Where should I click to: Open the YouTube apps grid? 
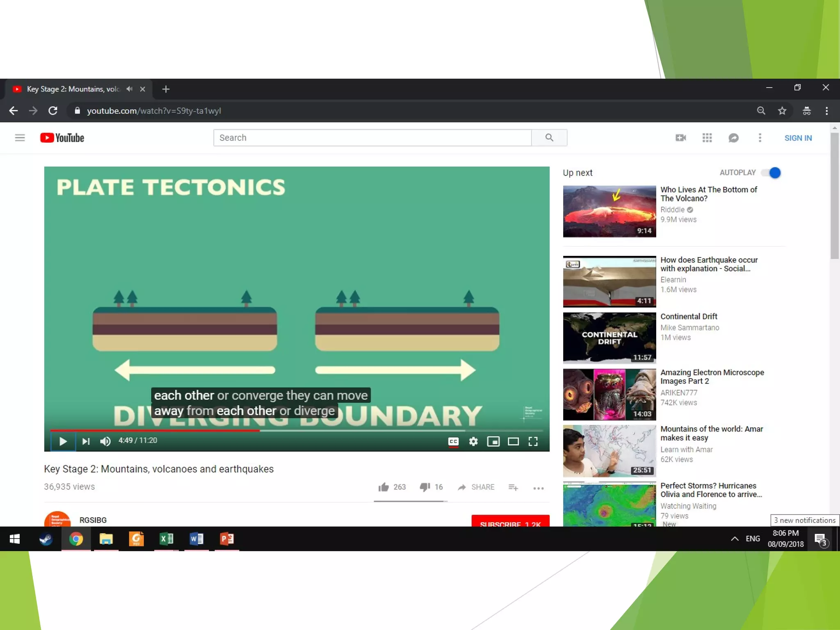coord(707,138)
